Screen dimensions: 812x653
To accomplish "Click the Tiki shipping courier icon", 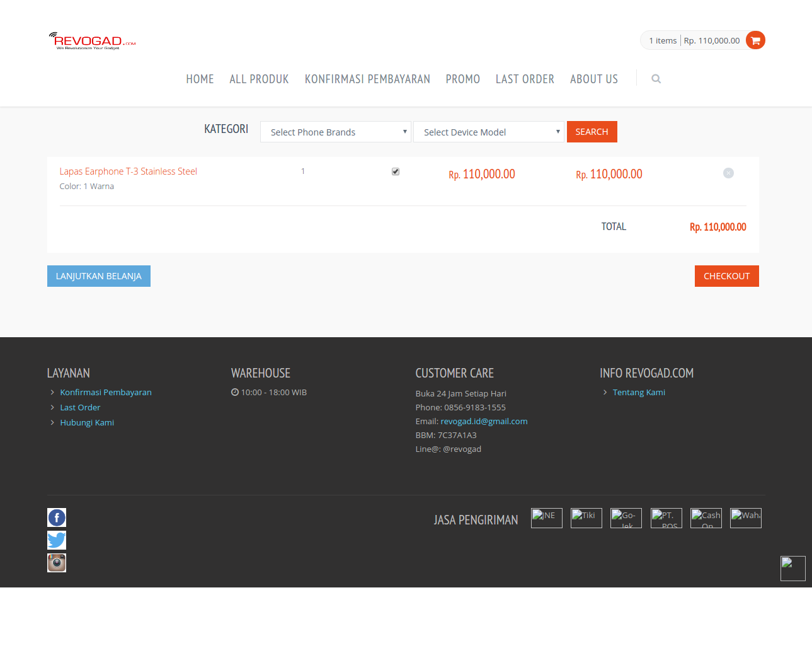I will tap(586, 517).
